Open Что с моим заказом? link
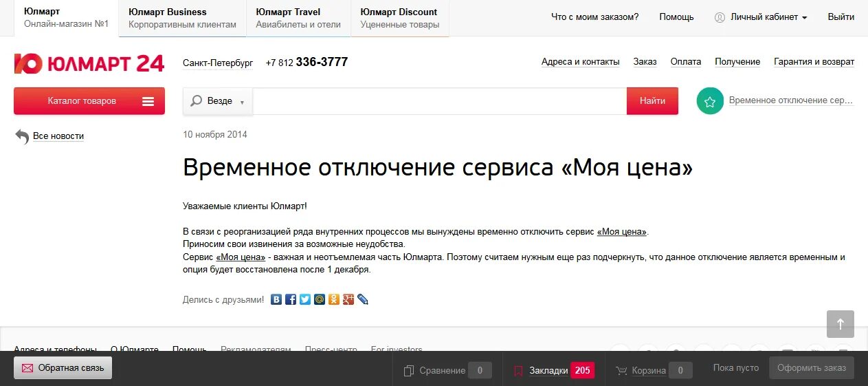Viewport: 868px width, 386px height. [594, 17]
